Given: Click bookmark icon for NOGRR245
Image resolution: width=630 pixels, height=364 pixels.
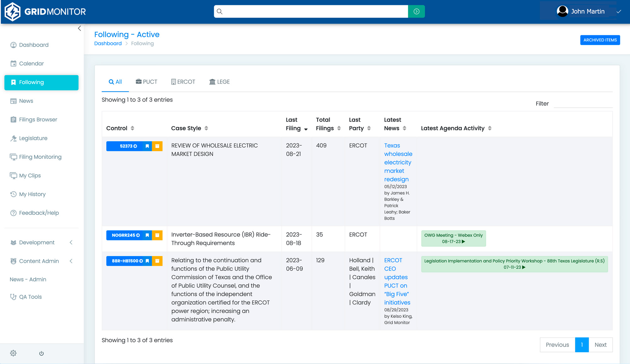Looking at the screenshot, I should (147, 235).
